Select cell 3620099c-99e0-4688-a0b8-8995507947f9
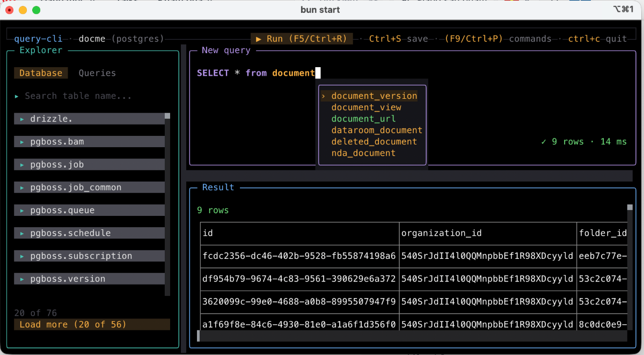The image size is (644, 355). 299,301
